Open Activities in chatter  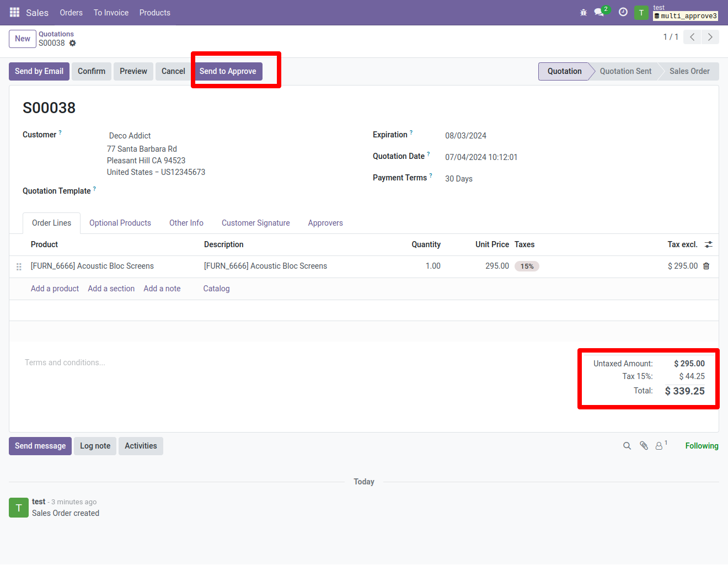[x=141, y=446]
